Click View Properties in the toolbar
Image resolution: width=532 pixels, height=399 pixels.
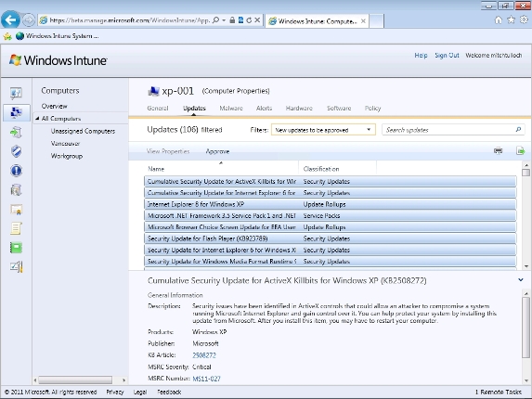point(168,151)
